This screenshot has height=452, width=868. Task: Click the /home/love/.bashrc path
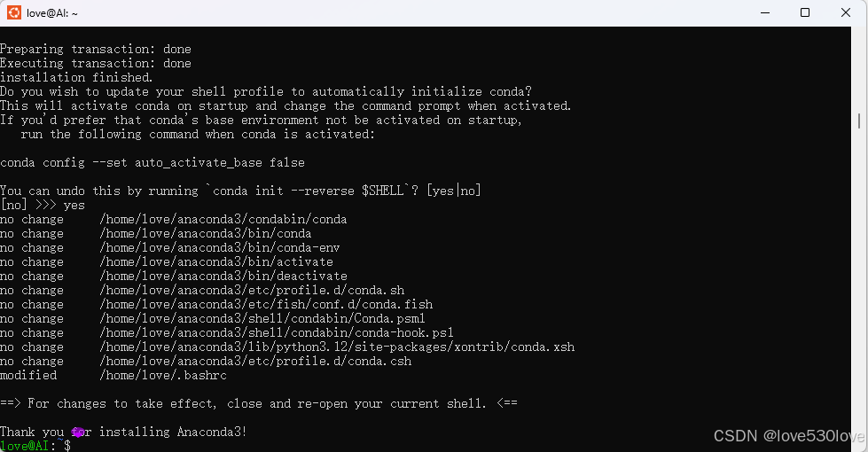tap(163, 376)
